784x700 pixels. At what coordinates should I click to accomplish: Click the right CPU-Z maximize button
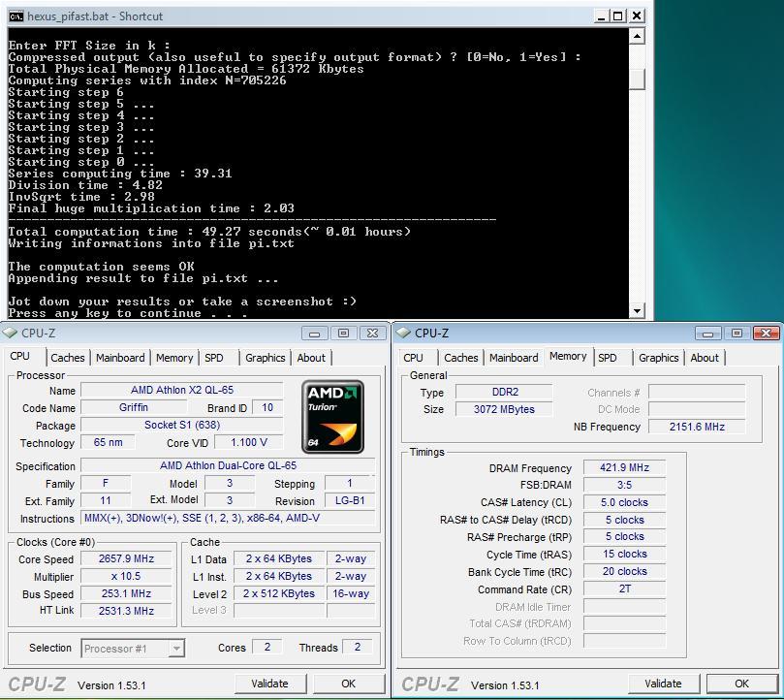(737, 334)
